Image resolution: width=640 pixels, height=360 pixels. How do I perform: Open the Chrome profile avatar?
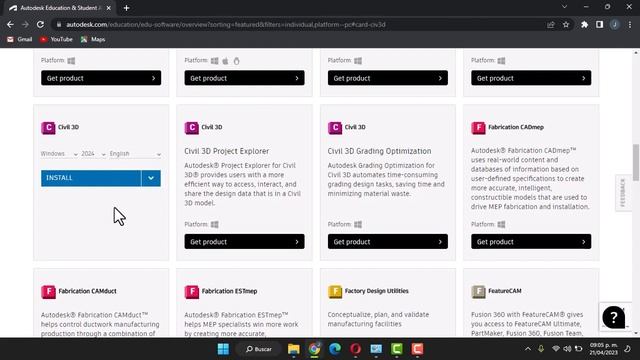(x=615, y=24)
